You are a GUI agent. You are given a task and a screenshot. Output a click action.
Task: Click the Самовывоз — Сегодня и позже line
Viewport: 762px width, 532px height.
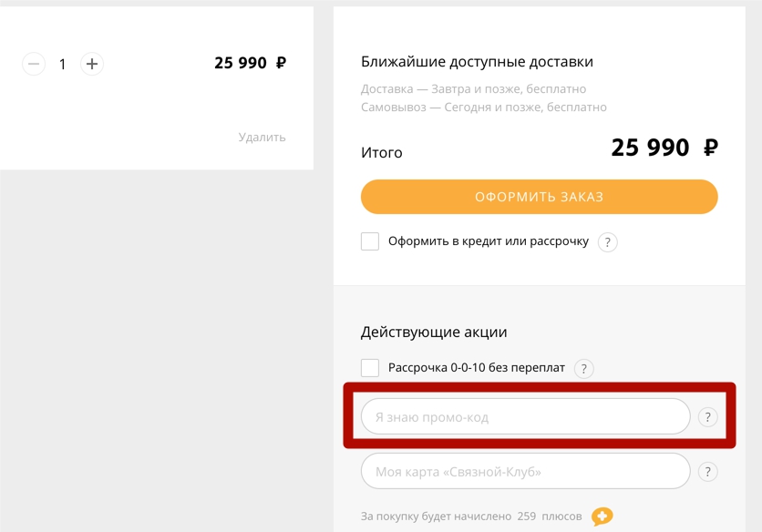point(483,107)
